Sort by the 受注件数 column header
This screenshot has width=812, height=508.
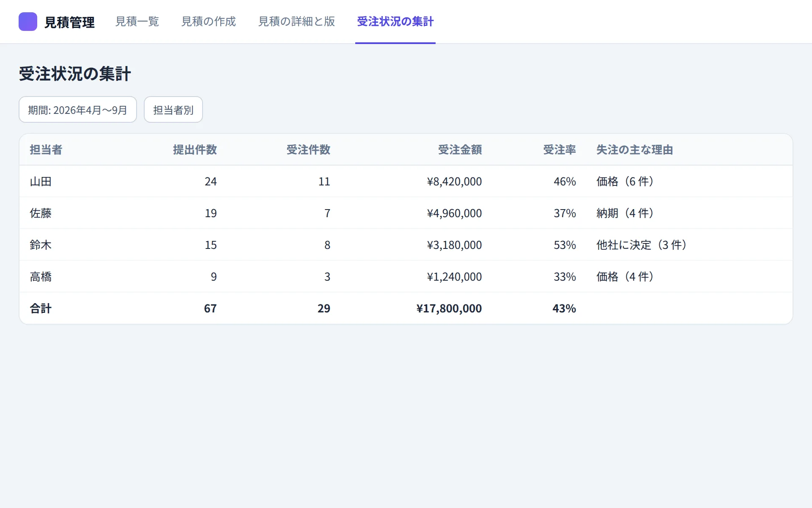308,149
